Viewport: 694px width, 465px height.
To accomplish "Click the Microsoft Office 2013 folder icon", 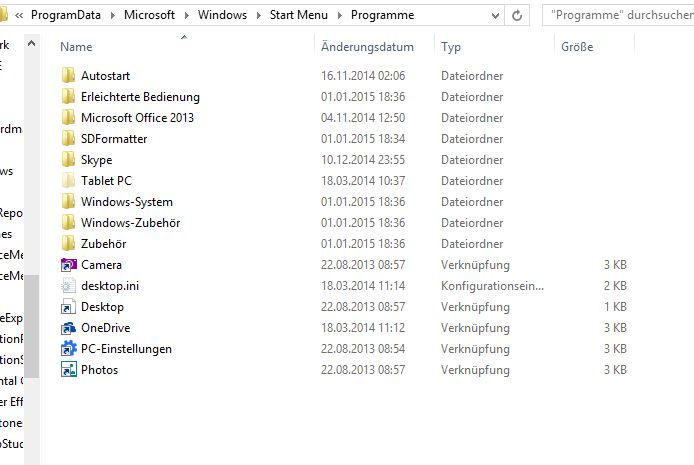I will tap(68, 118).
